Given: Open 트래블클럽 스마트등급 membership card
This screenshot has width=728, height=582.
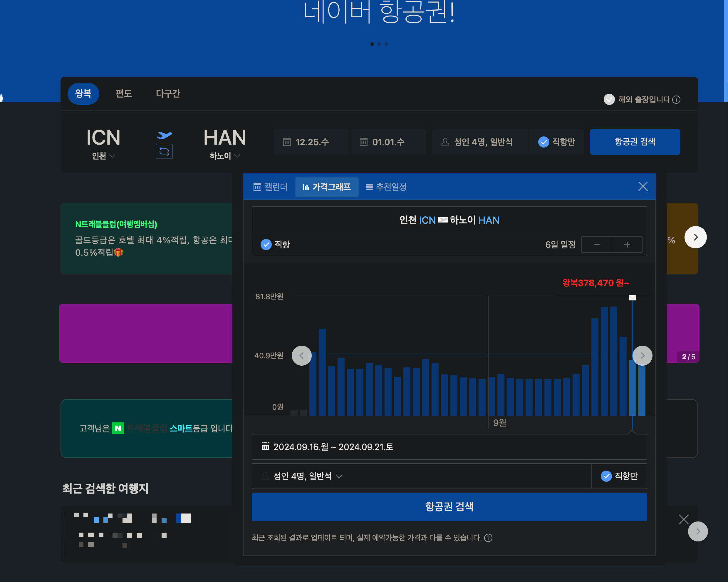Looking at the screenshot, I should tap(147, 428).
